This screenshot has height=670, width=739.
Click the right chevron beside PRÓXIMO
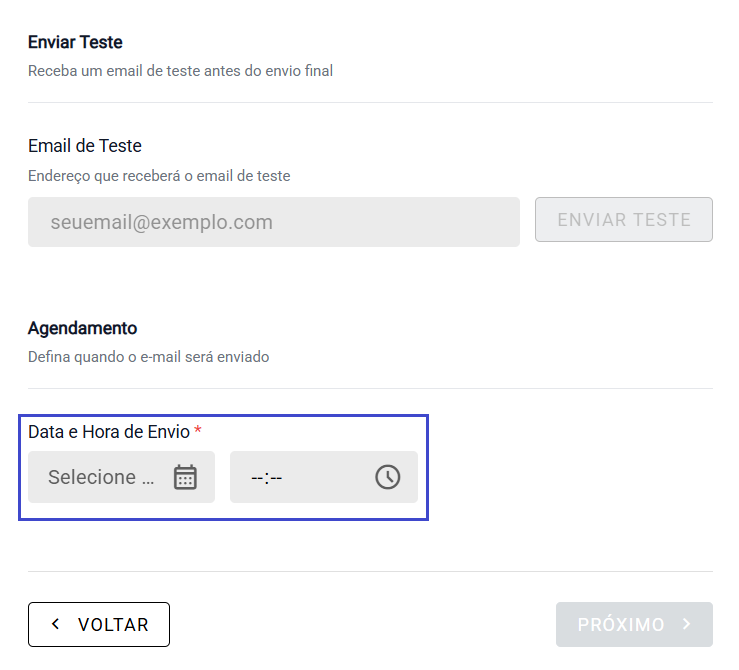point(687,624)
